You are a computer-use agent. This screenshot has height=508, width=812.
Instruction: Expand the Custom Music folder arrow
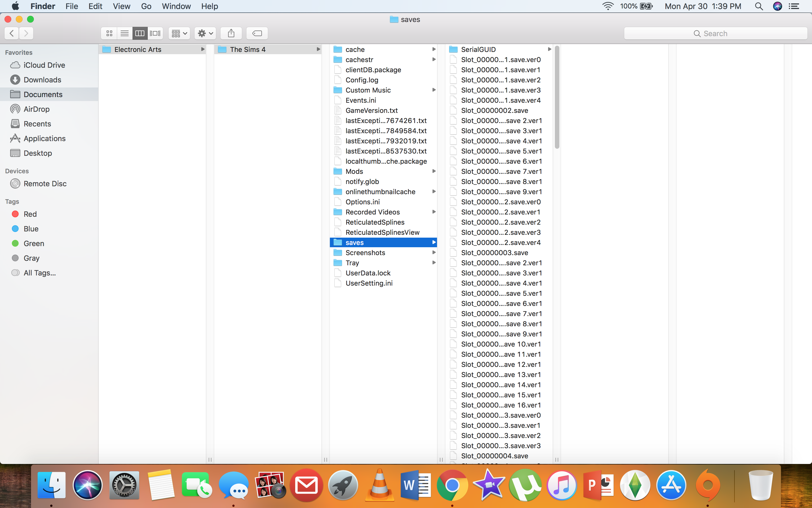click(x=434, y=90)
